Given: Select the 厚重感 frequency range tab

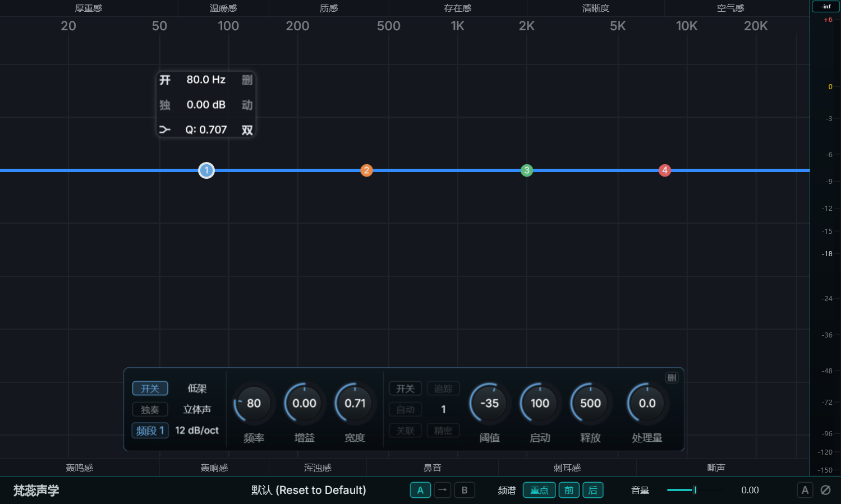Looking at the screenshot, I should pos(89,8).
